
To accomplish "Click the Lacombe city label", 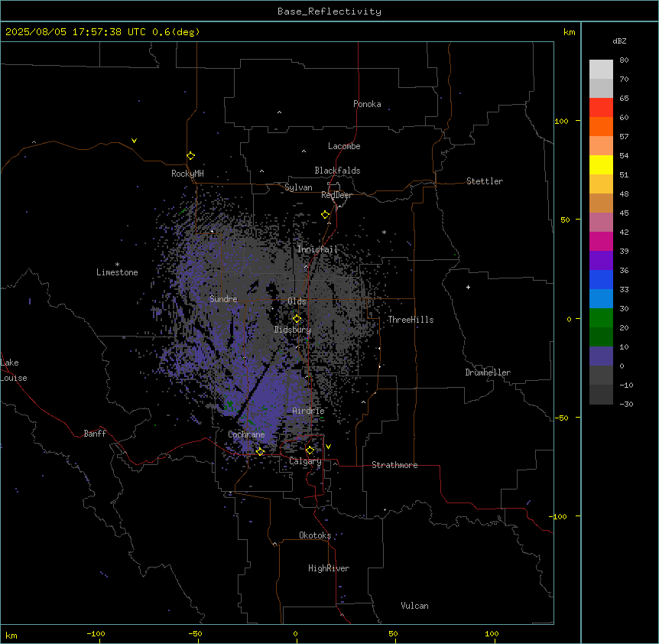I will [344, 146].
